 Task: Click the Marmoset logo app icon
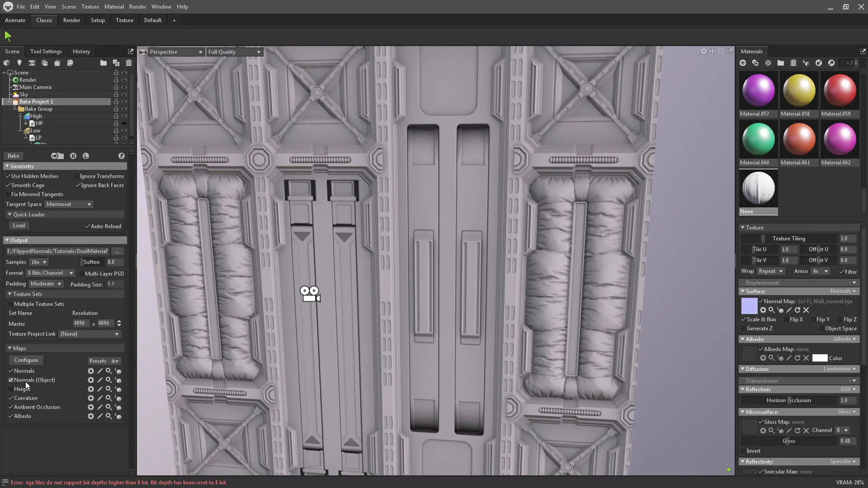tap(8, 7)
